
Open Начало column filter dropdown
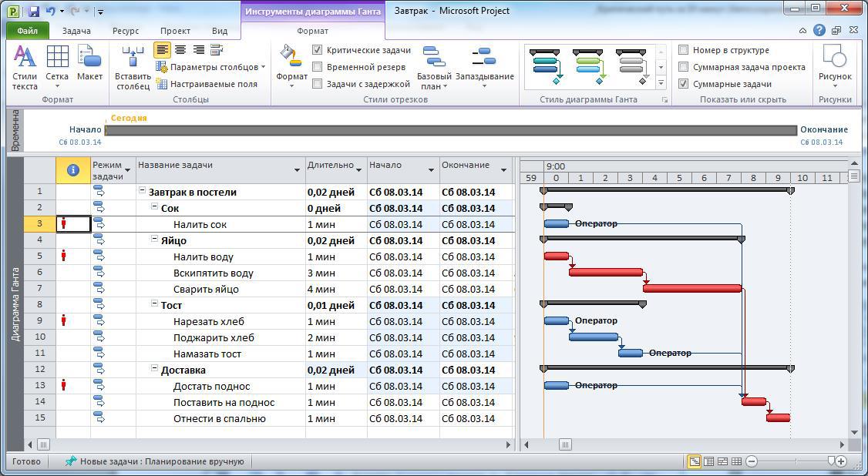pyautogui.click(x=431, y=170)
